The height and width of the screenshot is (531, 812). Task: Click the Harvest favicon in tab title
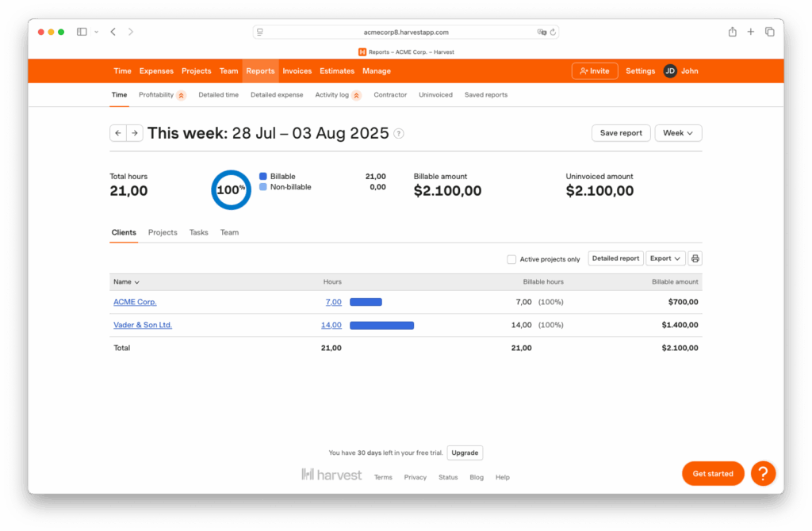(x=362, y=52)
